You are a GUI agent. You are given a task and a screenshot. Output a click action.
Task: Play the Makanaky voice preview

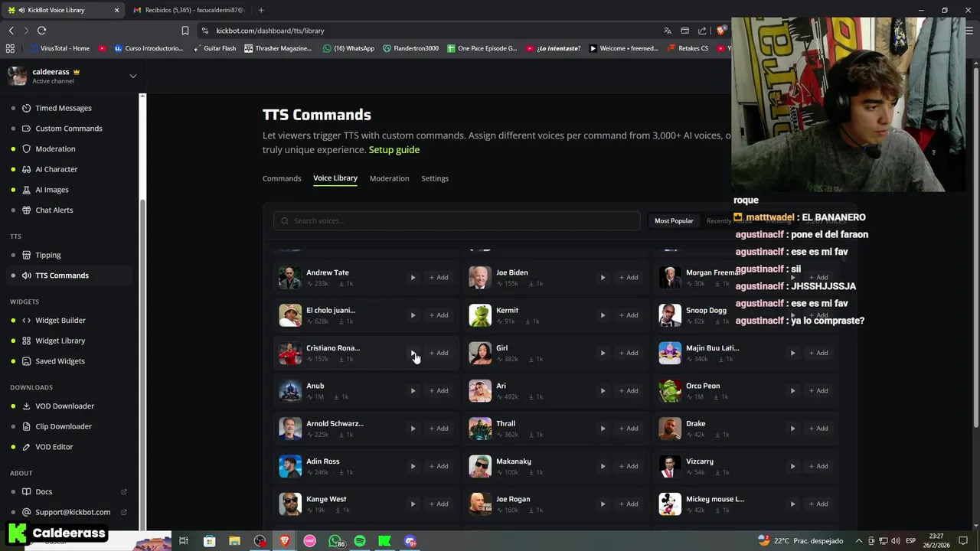603,466
